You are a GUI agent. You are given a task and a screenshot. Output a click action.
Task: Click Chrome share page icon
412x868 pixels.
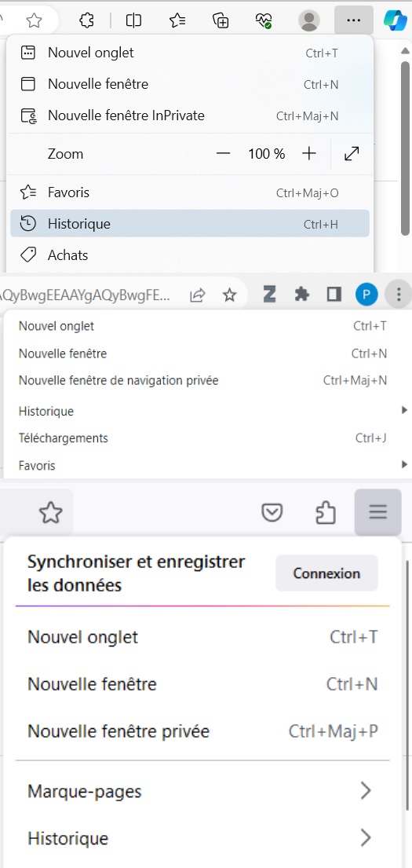pos(198,295)
